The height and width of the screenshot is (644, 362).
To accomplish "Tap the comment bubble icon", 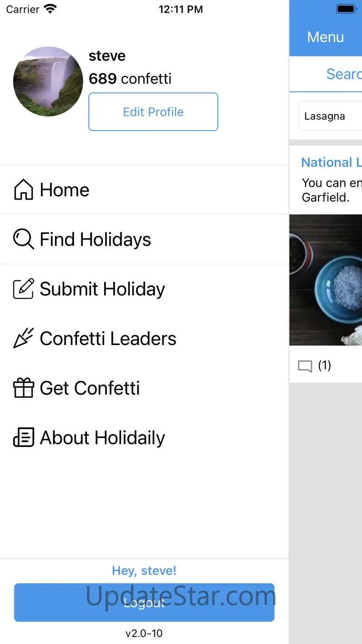I will click(305, 366).
